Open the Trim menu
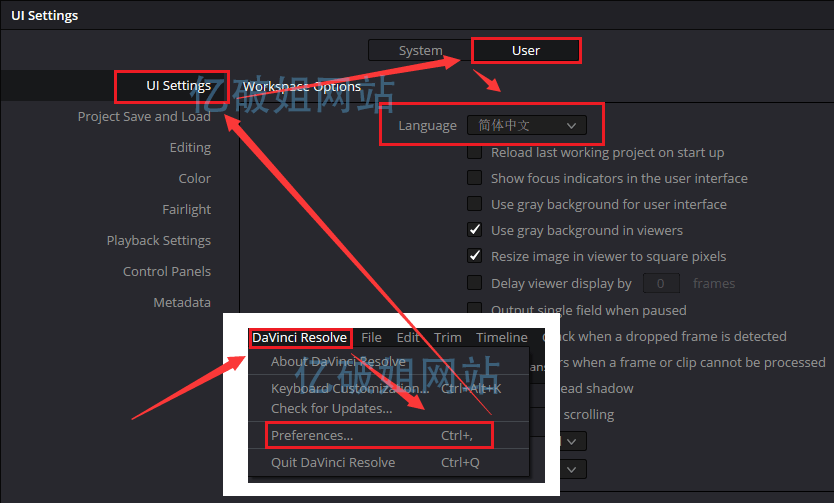The width and height of the screenshot is (834, 503). pyautogui.click(x=447, y=338)
